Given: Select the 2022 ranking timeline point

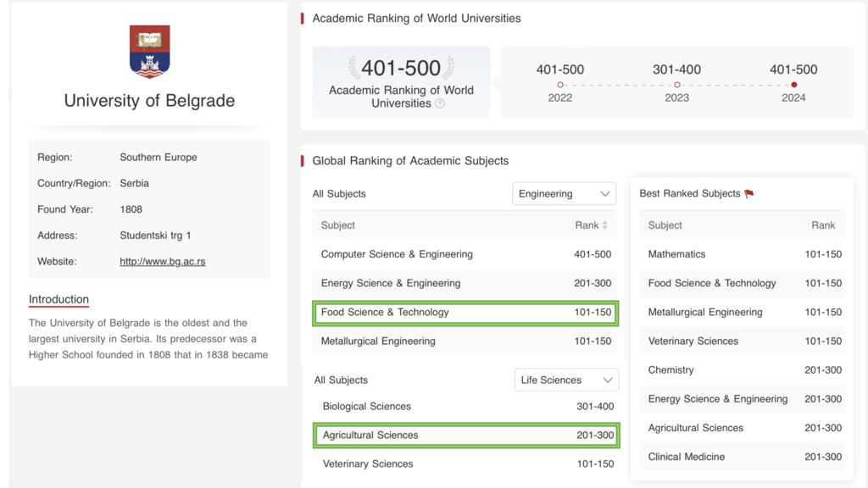Looking at the screenshot, I should point(560,85).
